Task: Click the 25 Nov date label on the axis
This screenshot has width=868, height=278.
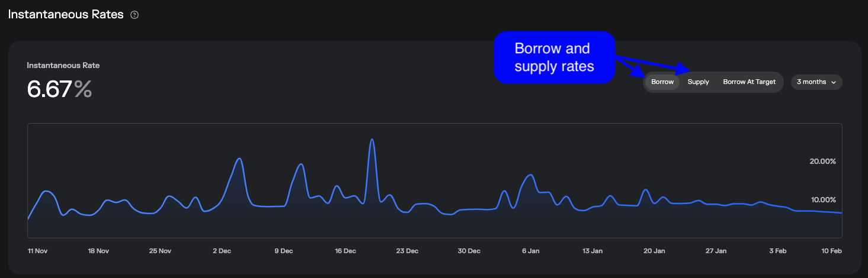Action: tap(161, 251)
